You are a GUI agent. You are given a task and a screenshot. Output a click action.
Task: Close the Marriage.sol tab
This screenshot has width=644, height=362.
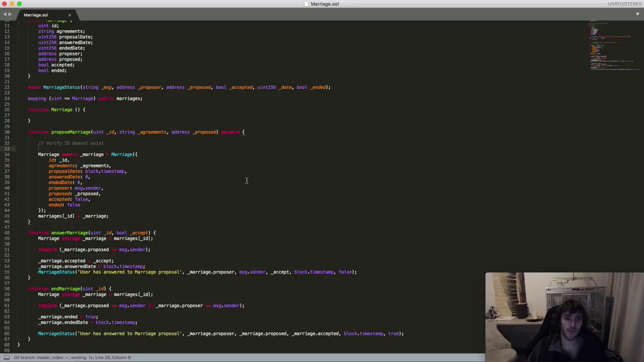tap(69, 15)
